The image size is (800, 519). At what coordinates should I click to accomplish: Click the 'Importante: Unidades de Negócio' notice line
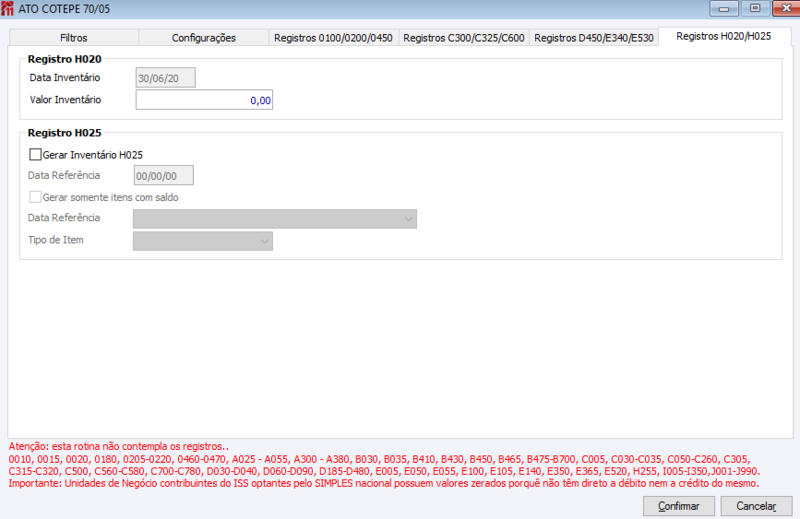[x=384, y=483]
